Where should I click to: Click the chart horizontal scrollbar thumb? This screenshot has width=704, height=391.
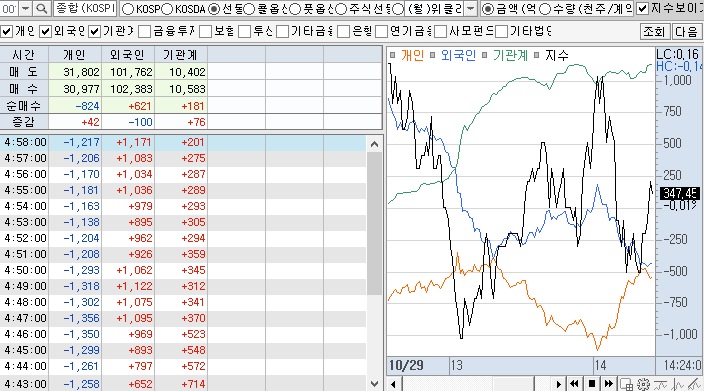[x=514, y=384]
